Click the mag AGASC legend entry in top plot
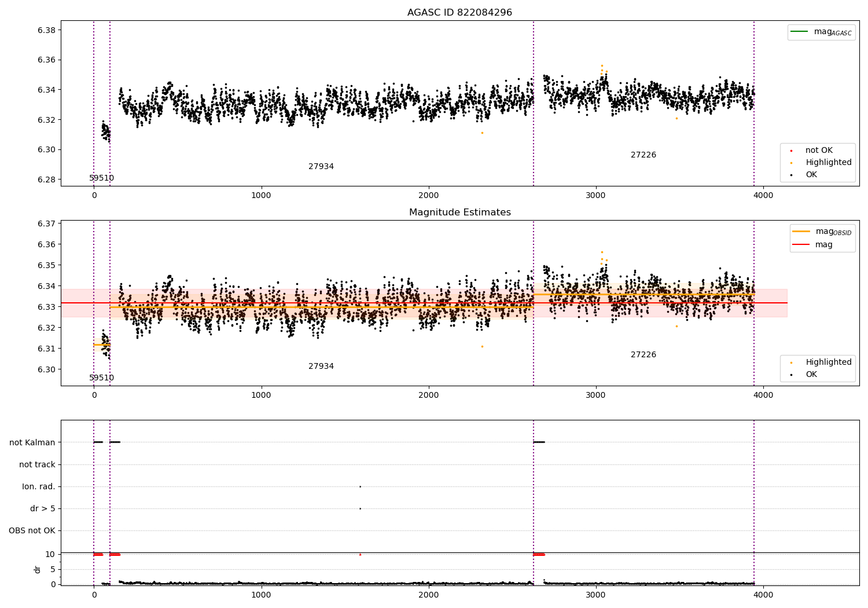Image resolution: width=868 pixels, height=608 pixels. pyautogui.click(x=821, y=32)
